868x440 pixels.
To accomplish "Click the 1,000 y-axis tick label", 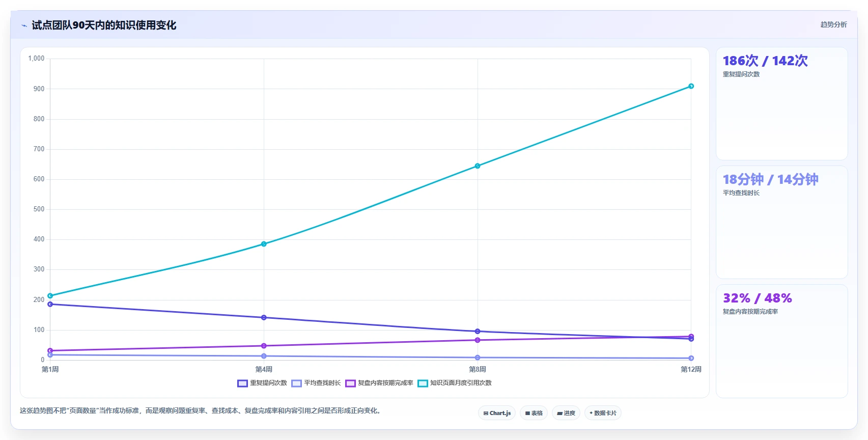I will [x=36, y=59].
